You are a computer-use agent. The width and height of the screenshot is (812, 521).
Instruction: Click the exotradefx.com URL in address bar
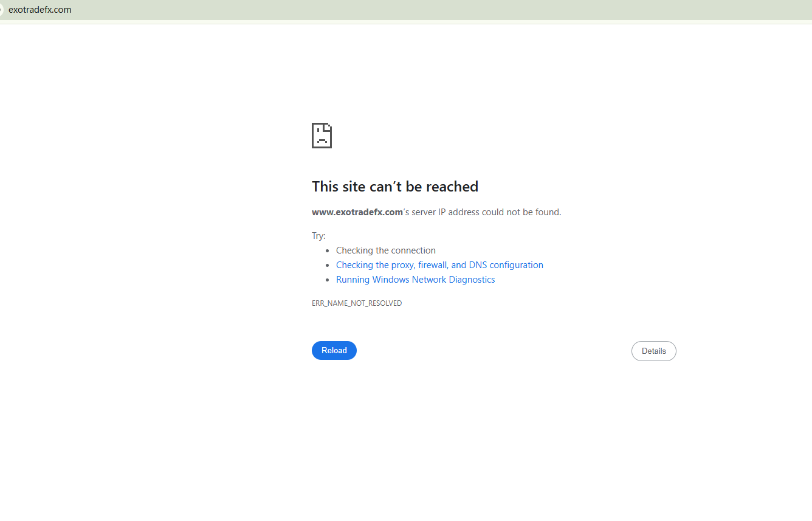point(40,10)
